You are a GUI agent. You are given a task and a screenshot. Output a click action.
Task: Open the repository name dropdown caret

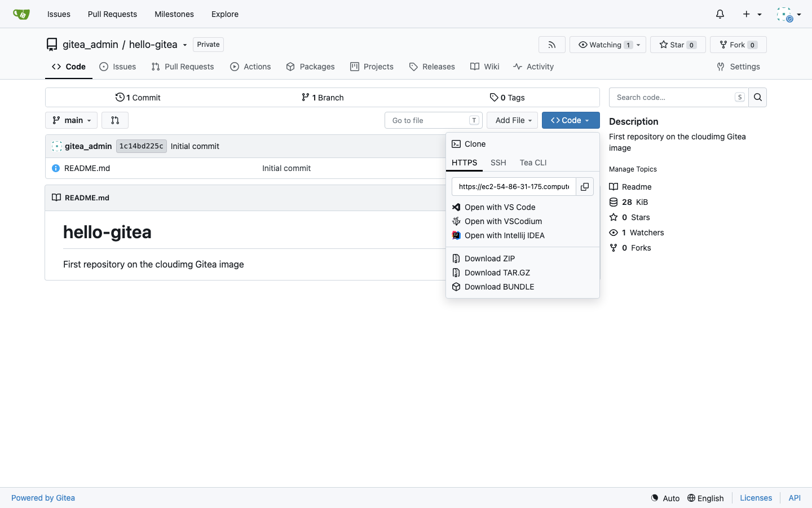click(x=185, y=45)
